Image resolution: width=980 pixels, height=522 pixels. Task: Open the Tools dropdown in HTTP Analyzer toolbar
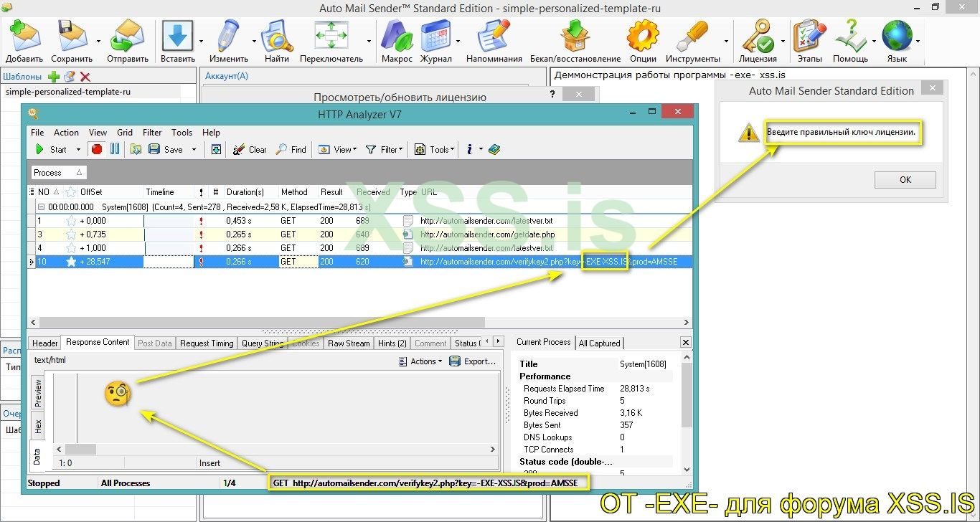(x=433, y=149)
